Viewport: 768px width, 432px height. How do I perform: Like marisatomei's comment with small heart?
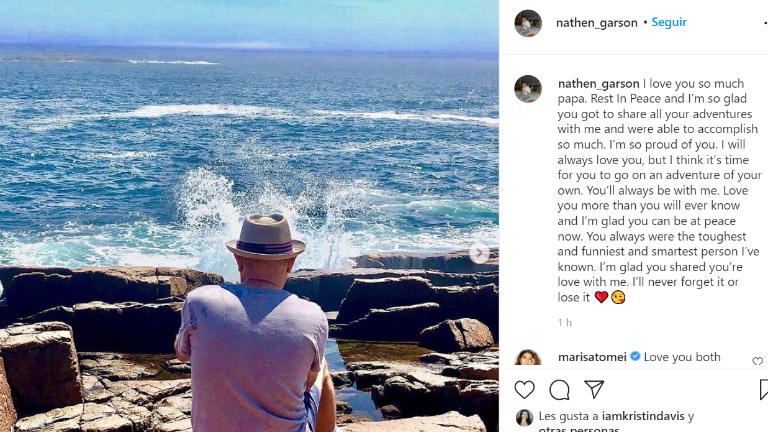coord(757,361)
